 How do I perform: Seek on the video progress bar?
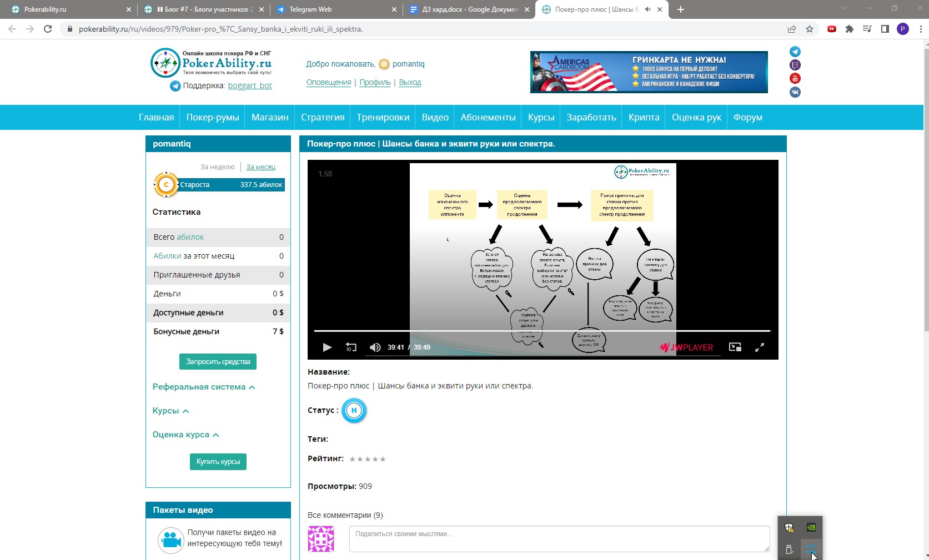tap(542, 331)
